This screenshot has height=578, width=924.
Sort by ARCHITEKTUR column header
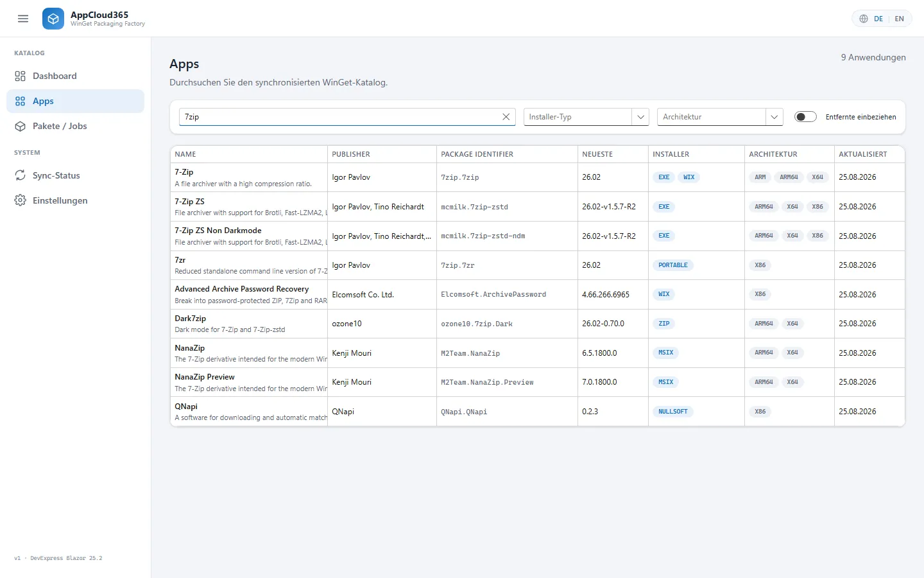pyautogui.click(x=789, y=154)
